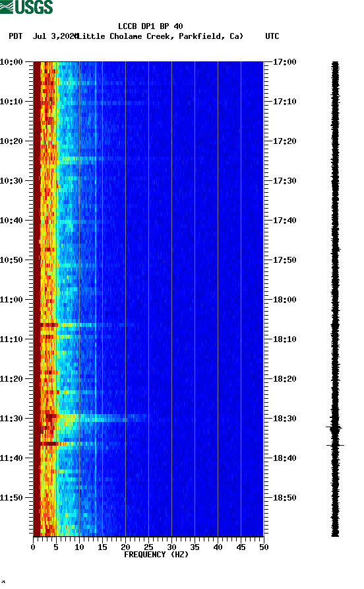
Task: Click the '18:10' UTC time label
Action: (x=284, y=339)
